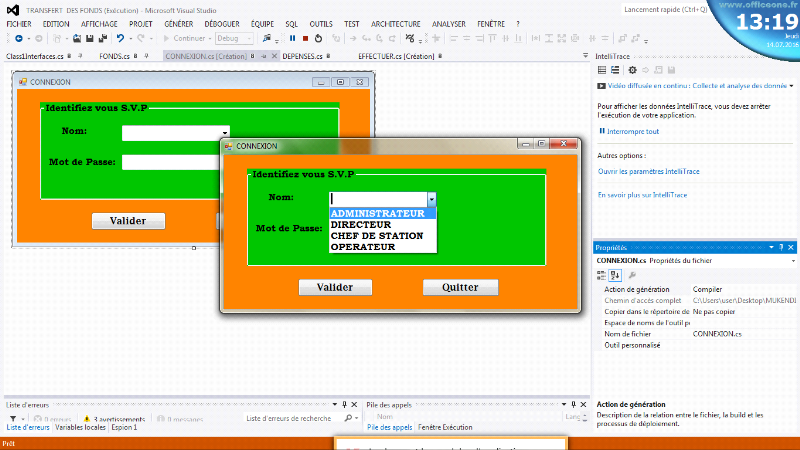The width and height of the screenshot is (800, 450).
Task: Switch to the DEPENSES.cs tab
Action: tap(301, 57)
